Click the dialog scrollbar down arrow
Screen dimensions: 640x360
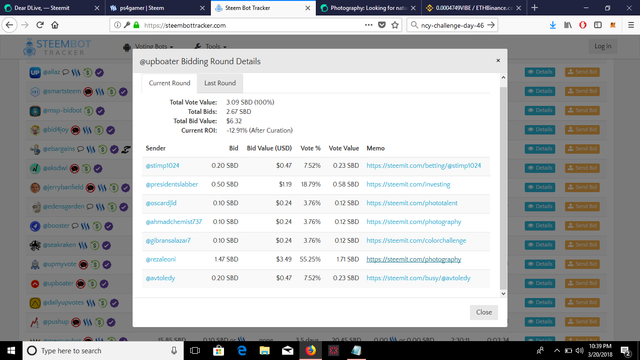(x=503, y=293)
